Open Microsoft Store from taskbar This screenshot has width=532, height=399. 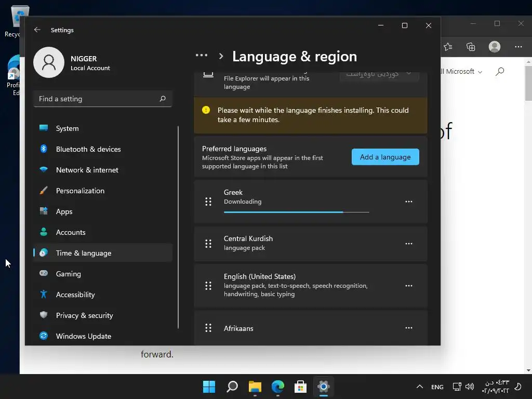(x=301, y=387)
